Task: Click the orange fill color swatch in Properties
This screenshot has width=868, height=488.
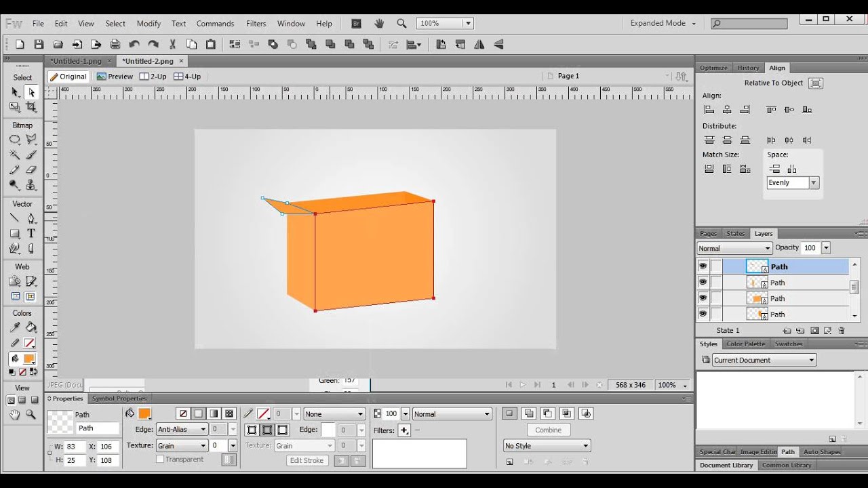Action: pyautogui.click(x=144, y=413)
